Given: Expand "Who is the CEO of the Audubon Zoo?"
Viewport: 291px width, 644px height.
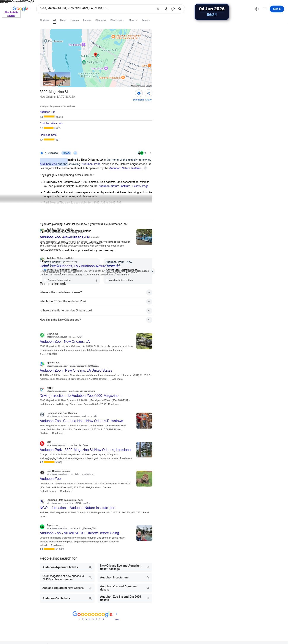Looking at the screenshot, I should pos(151,305).
